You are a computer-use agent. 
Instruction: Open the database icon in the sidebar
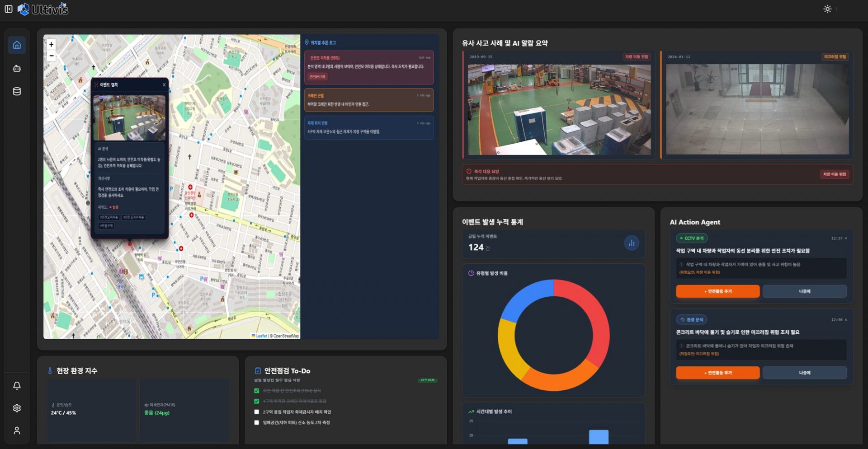(17, 91)
